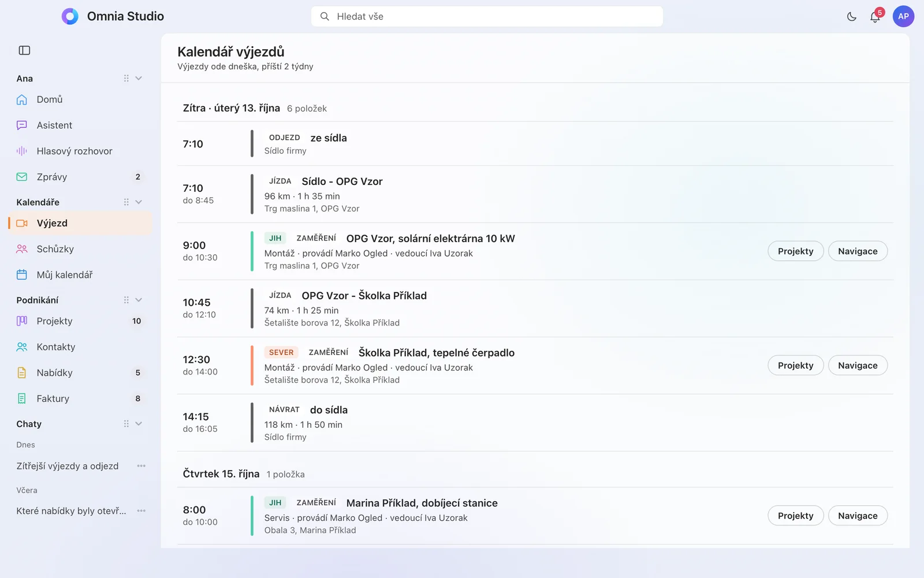The width and height of the screenshot is (924, 578).
Task: Toggle the sidebar panel icon
Action: pyautogui.click(x=24, y=50)
